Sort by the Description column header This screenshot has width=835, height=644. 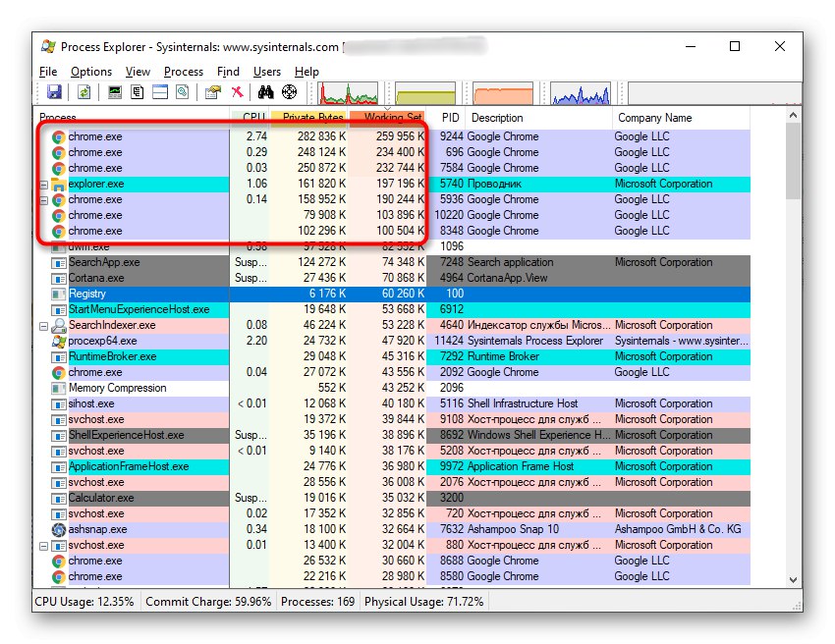pos(538,118)
